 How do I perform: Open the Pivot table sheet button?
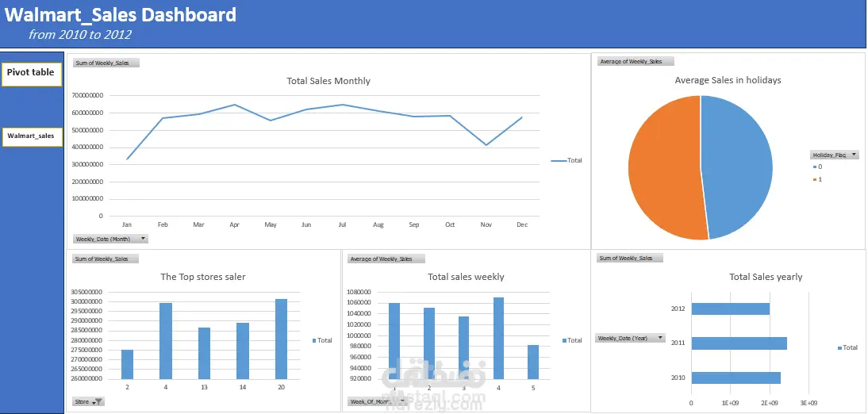coord(32,75)
